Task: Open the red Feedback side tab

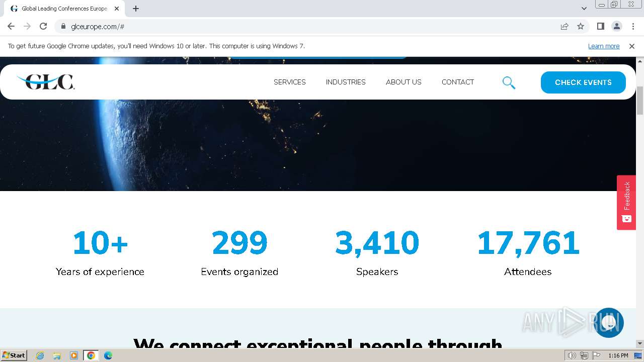Action: pyautogui.click(x=626, y=202)
